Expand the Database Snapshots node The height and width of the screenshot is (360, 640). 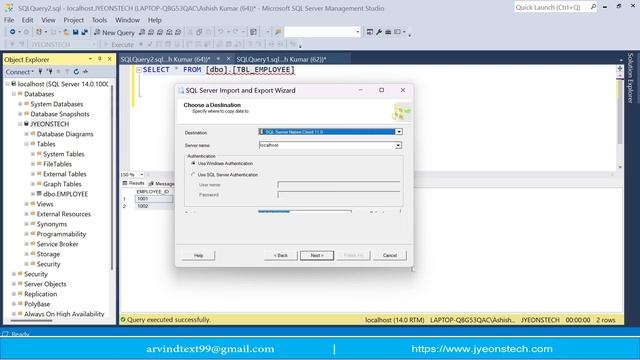pyautogui.click(x=20, y=114)
